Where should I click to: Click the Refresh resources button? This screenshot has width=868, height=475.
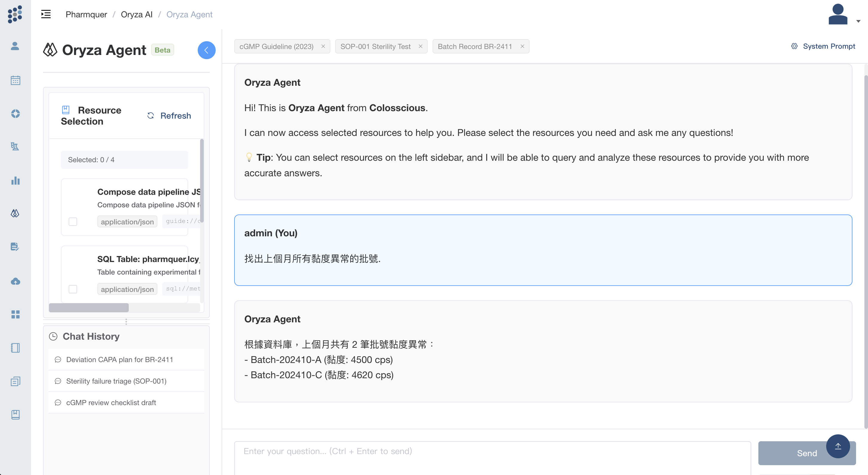[169, 116]
